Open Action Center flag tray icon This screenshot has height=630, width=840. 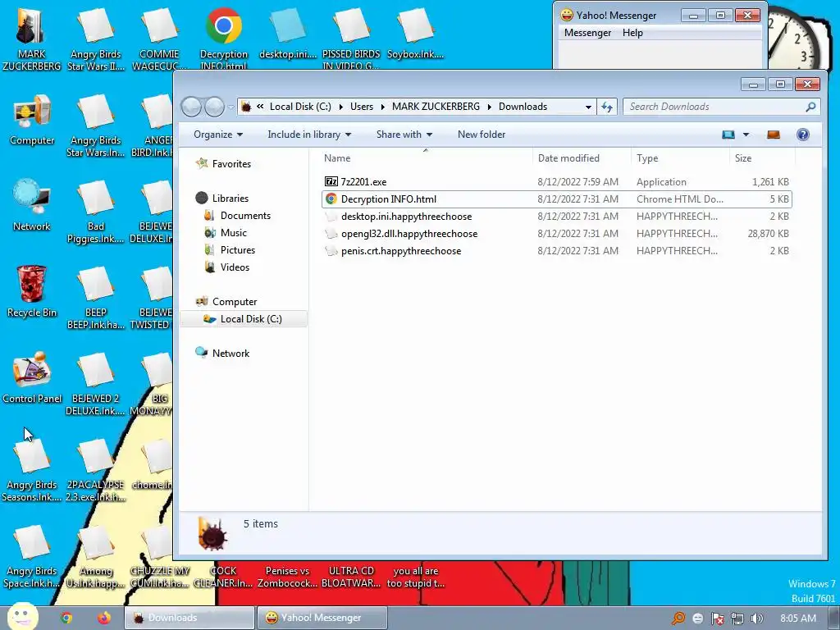717,619
